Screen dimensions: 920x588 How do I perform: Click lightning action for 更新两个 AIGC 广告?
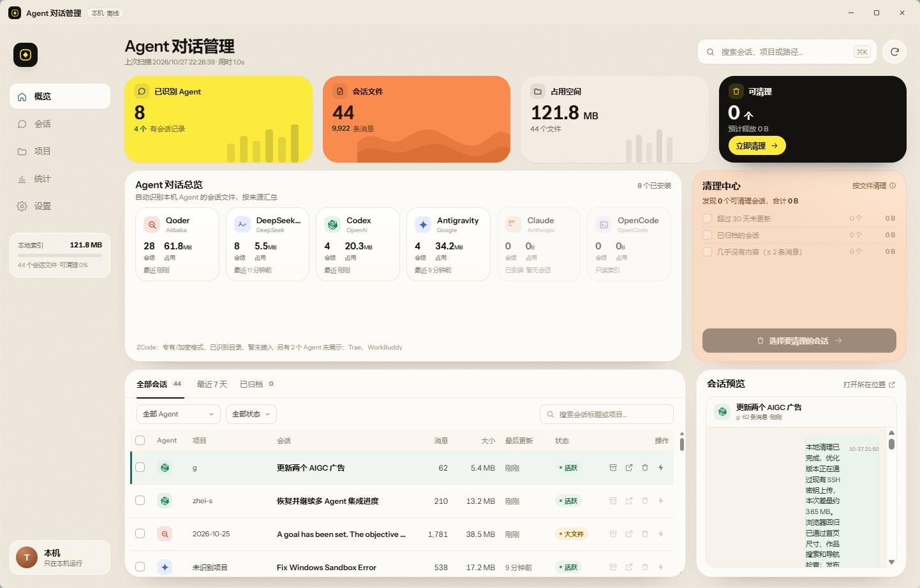pos(661,467)
